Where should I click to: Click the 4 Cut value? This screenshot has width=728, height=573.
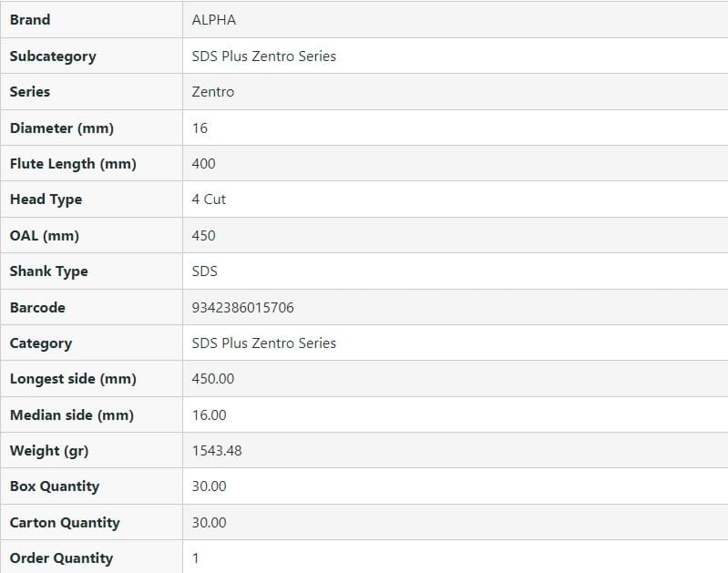point(209,200)
